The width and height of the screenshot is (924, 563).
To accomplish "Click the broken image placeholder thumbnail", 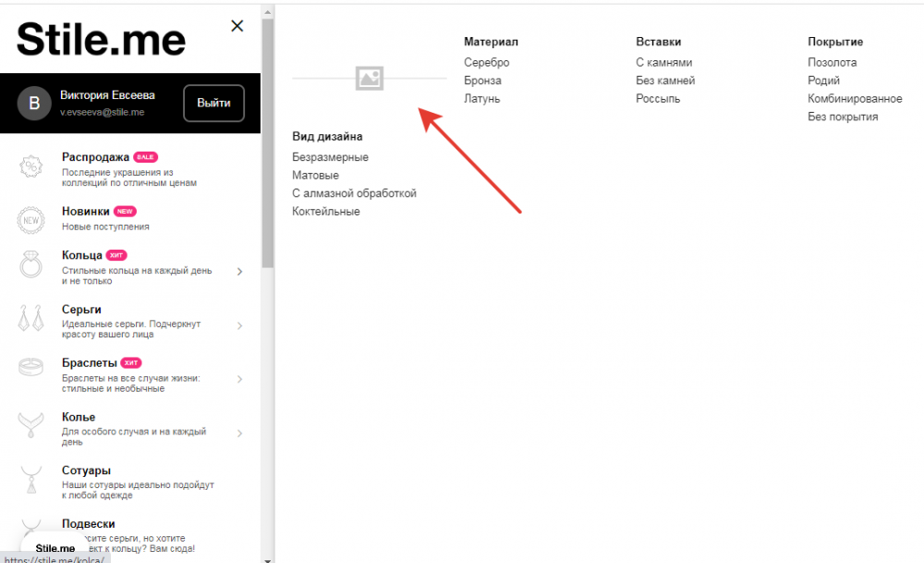I will 370,80.
